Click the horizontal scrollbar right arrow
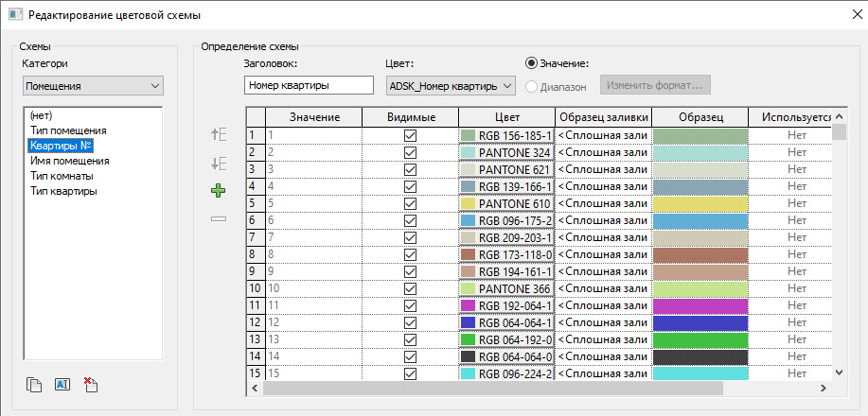Viewport: 868px width, 416px height. click(x=824, y=389)
